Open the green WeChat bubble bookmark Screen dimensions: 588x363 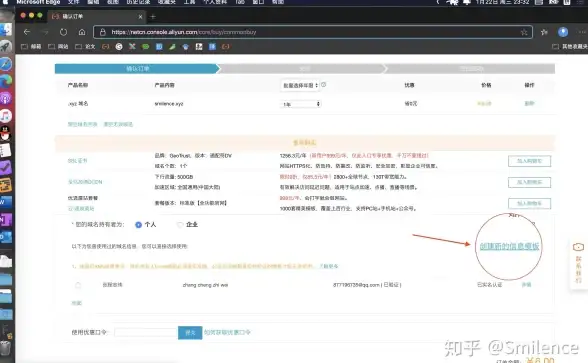[146, 46]
